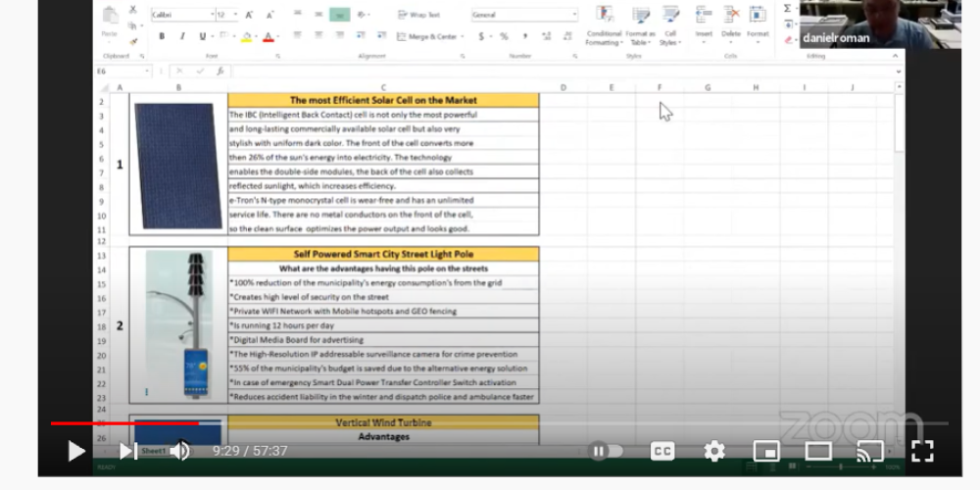Click the Insert cells button
The image size is (980, 490).
coord(704,25)
